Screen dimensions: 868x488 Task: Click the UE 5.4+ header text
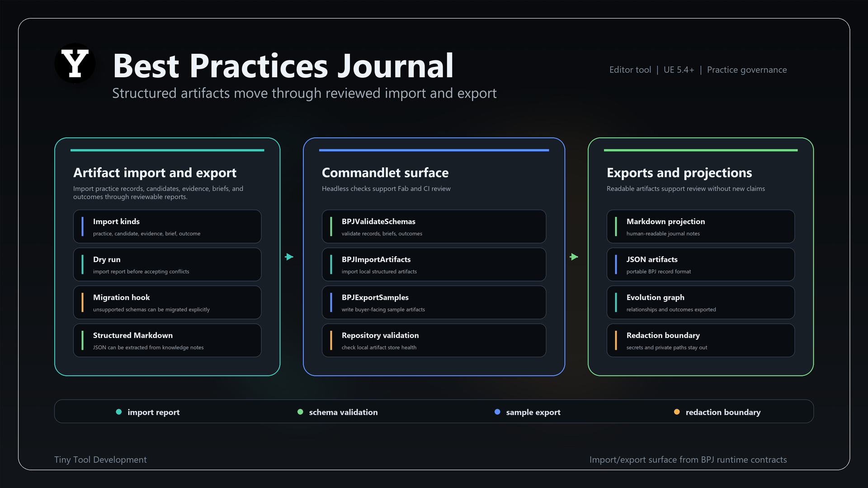coord(679,70)
